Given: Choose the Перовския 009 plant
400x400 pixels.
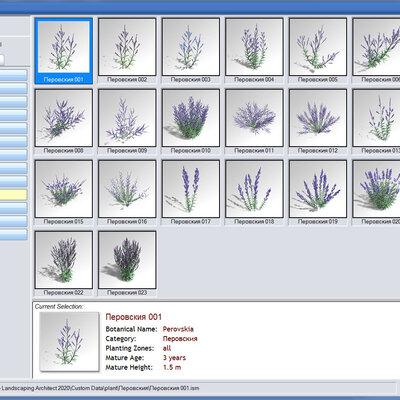Looking at the screenshot, I should coord(127,118).
